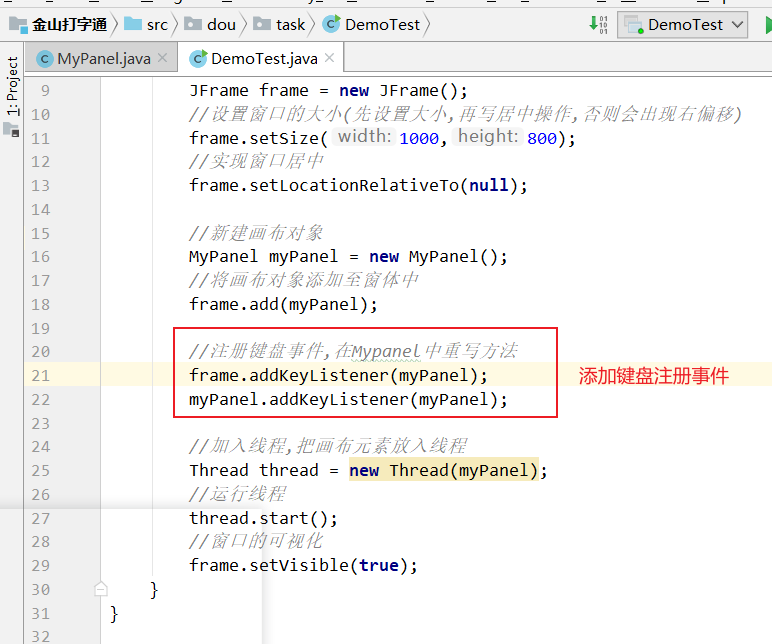Click frame.add(myPanel) on line 18
This screenshot has height=644, width=772.
[x=284, y=304]
